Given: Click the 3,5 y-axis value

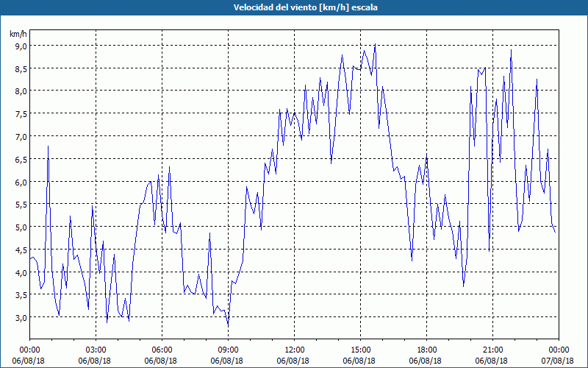Looking at the screenshot, I should (x=22, y=295).
